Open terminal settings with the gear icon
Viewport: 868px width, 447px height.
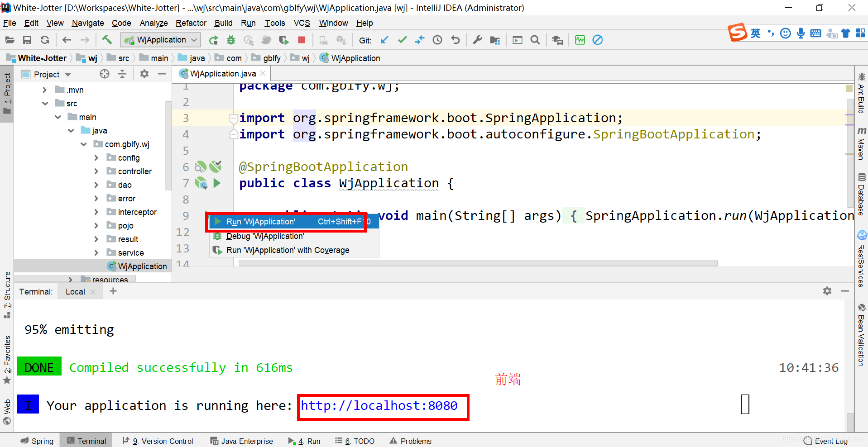click(x=827, y=291)
